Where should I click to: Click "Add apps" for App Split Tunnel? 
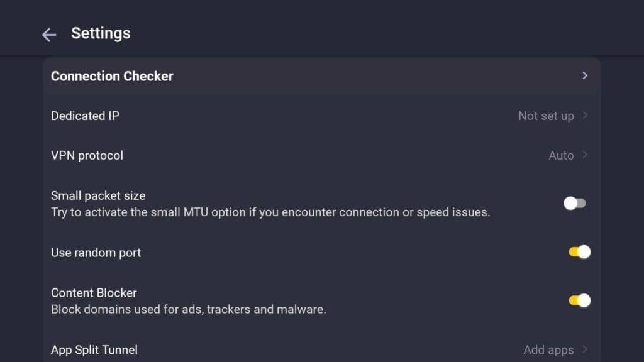pyautogui.click(x=549, y=349)
